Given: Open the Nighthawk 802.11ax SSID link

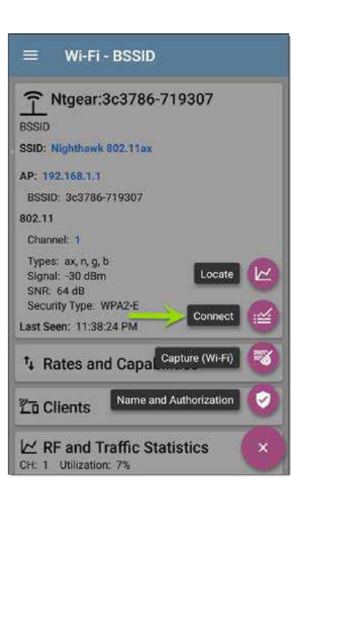Looking at the screenshot, I should (102, 148).
